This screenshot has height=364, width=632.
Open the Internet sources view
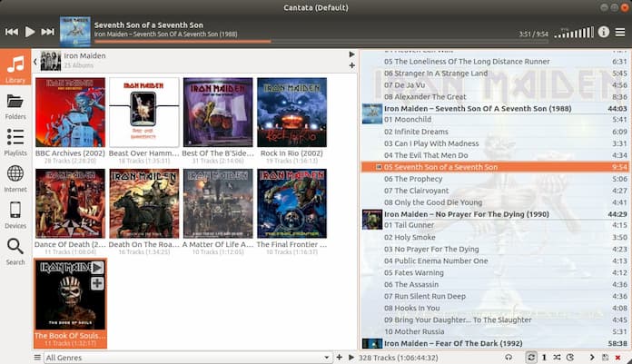15,178
